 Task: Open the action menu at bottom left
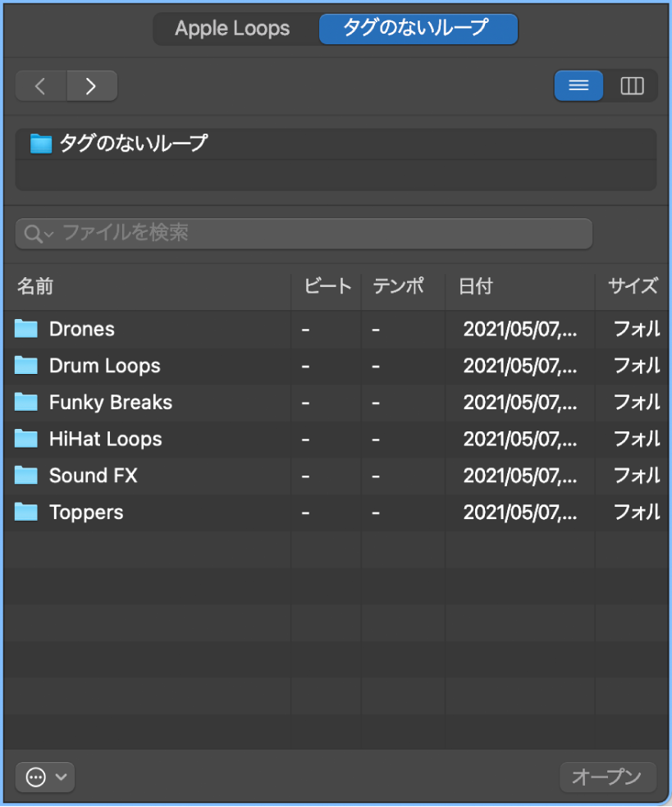coord(34,777)
